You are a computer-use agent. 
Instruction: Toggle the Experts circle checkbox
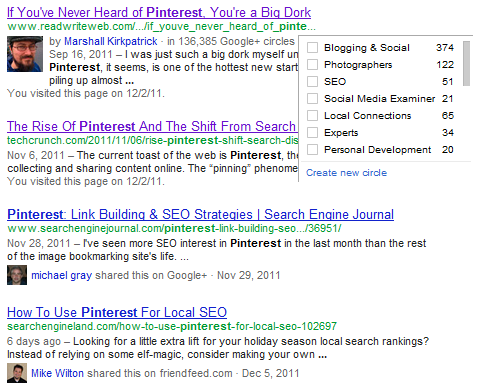(x=312, y=133)
